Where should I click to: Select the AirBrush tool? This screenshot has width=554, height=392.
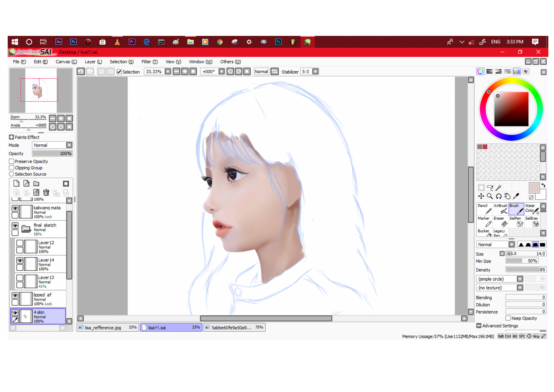[x=500, y=209]
